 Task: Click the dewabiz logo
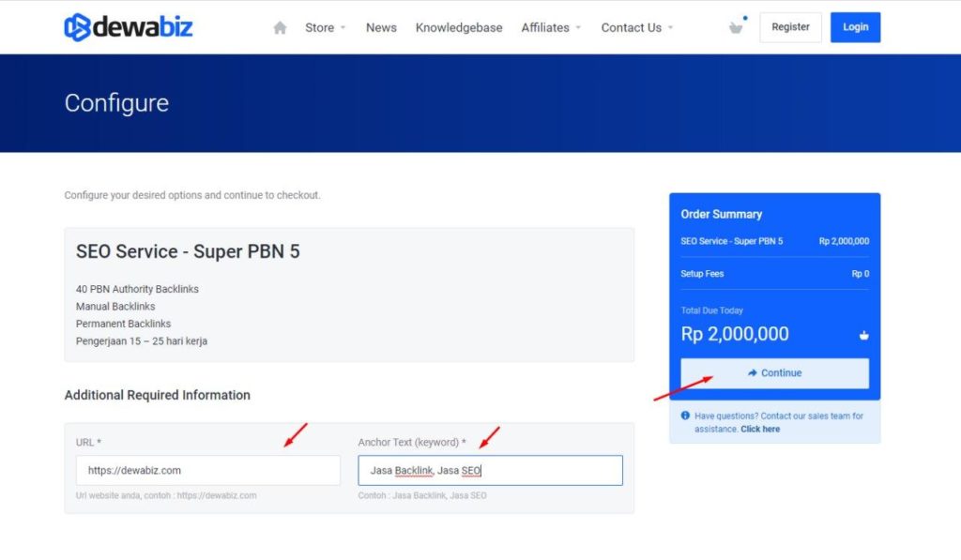(x=128, y=27)
